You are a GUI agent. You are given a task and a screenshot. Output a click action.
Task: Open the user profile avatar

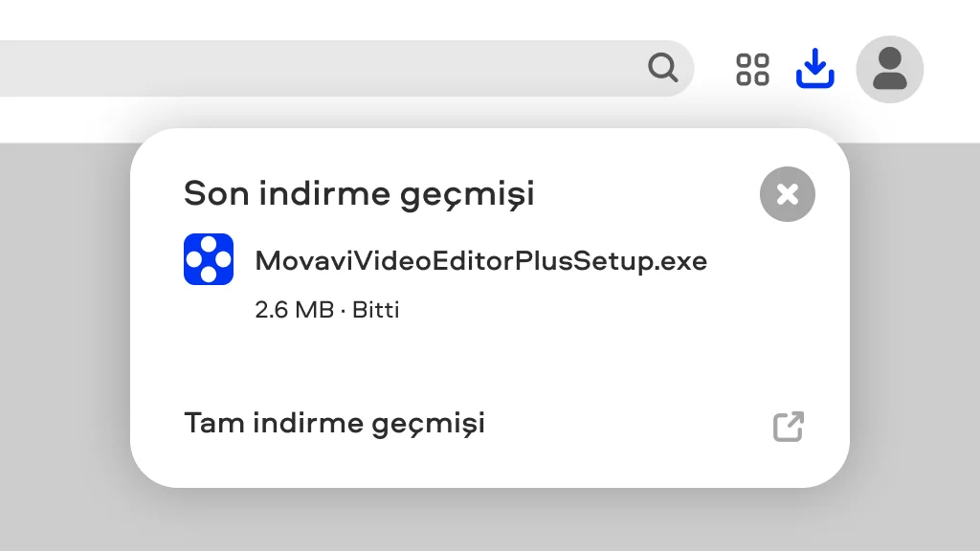tap(890, 69)
